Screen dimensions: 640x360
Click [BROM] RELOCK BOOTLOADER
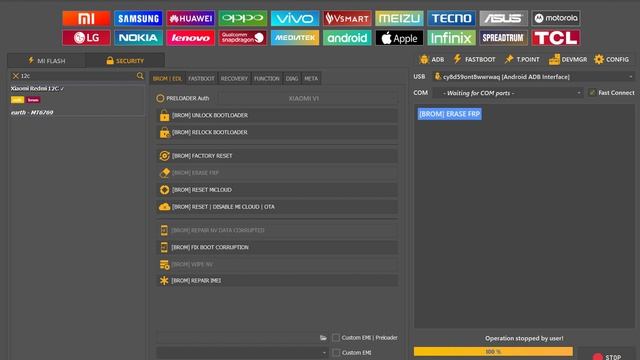coord(277,132)
